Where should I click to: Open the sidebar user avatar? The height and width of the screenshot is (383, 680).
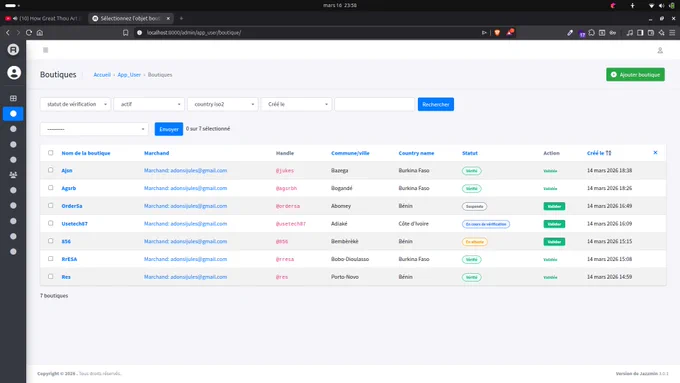click(14, 72)
